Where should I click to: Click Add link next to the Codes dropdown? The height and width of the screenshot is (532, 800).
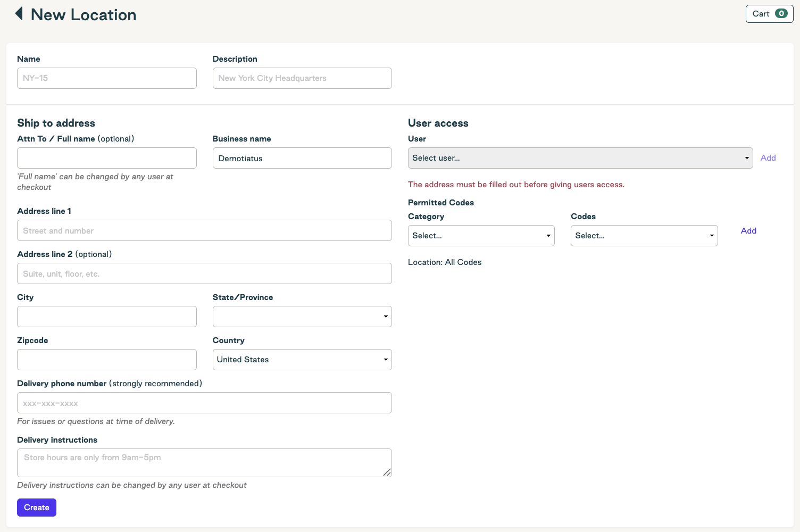click(x=748, y=231)
